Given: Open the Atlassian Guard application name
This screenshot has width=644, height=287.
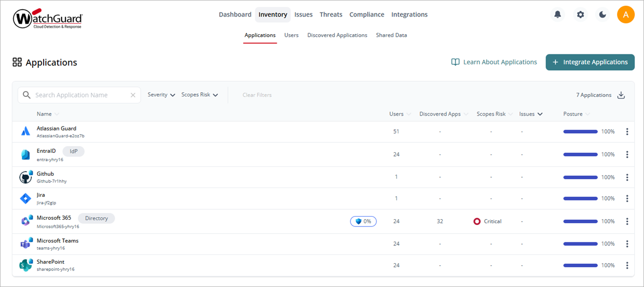Looking at the screenshot, I should pos(57,128).
